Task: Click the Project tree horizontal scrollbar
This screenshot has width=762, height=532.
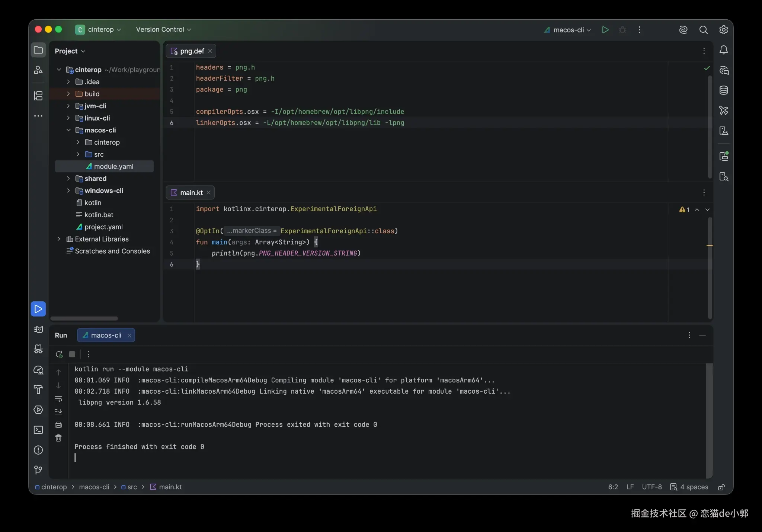Action: point(84,318)
